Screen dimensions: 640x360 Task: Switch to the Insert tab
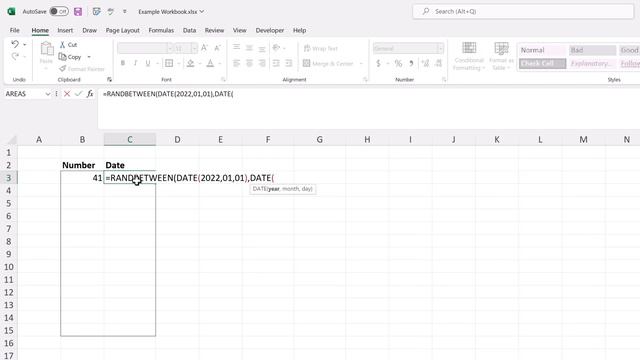pyautogui.click(x=65, y=30)
